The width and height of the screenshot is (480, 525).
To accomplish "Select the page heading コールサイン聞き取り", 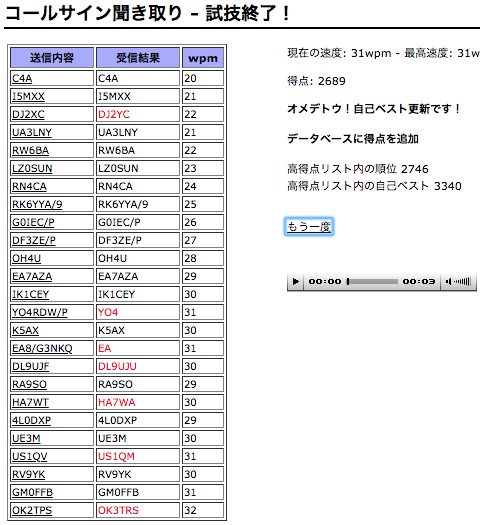I will pos(94,13).
